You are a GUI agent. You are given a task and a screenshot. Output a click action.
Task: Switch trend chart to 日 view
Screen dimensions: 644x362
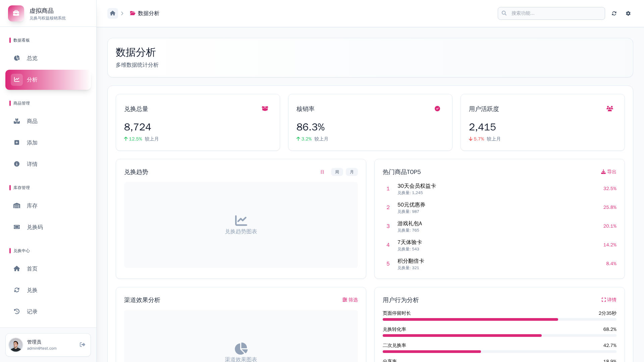click(x=322, y=172)
